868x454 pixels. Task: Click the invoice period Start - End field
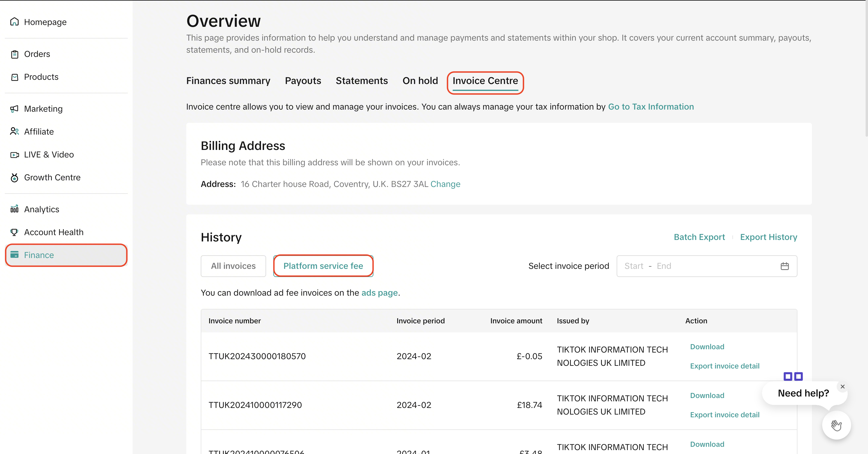(706, 266)
